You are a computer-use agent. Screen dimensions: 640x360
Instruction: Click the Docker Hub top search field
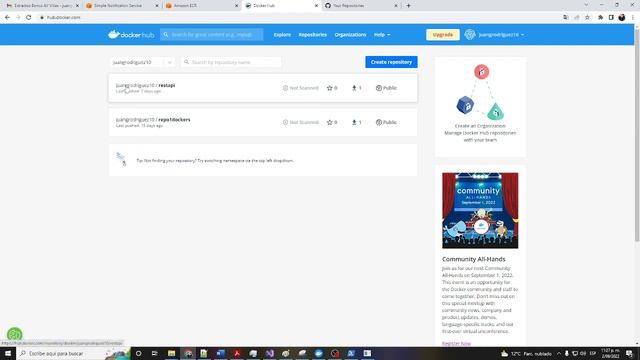pos(211,35)
